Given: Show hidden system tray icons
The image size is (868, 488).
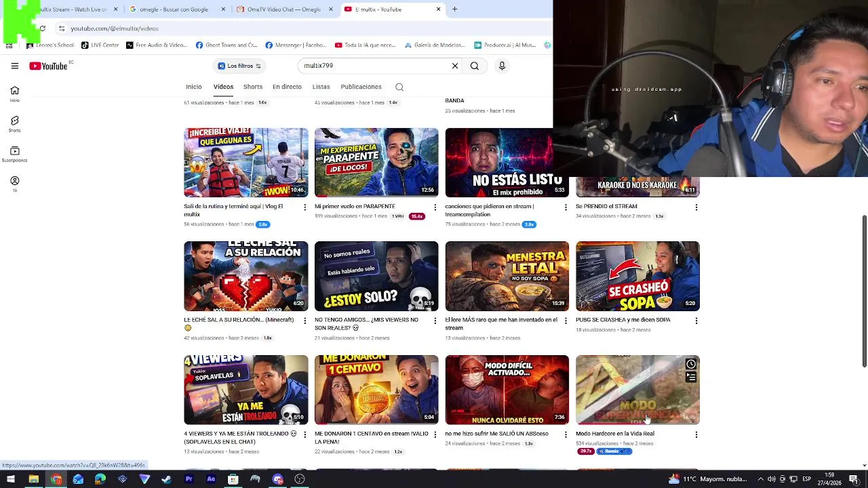Looking at the screenshot, I should [760, 479].
